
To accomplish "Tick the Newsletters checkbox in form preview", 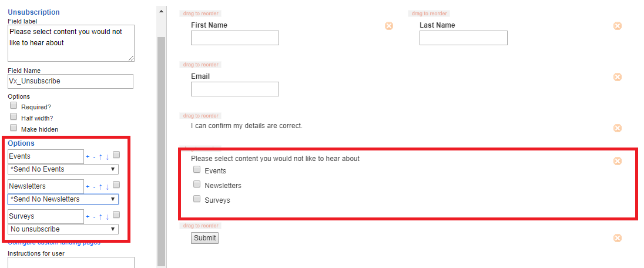I will pyautogui.click(x=197, y=184).
